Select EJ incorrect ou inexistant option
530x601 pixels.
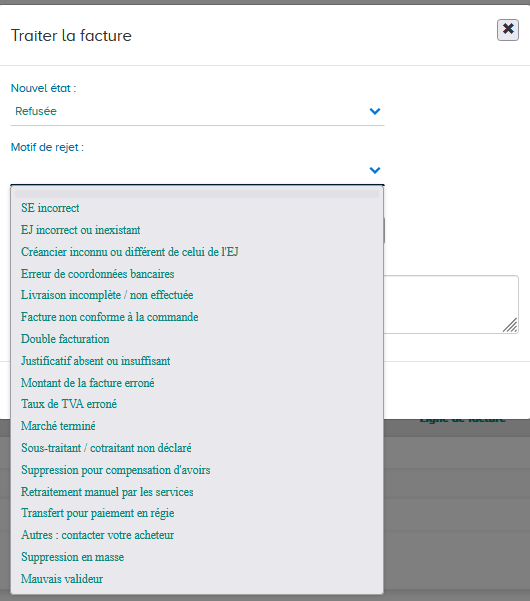click(197, 230)
